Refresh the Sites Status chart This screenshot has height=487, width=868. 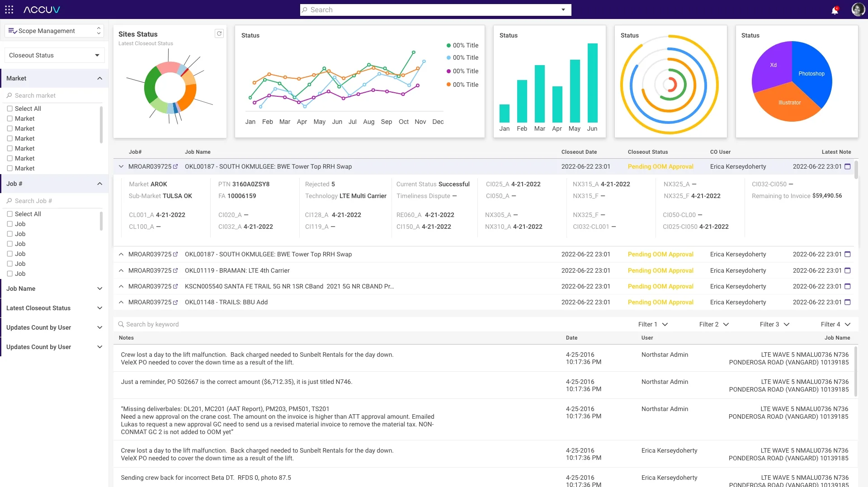[x=219, y=33]
